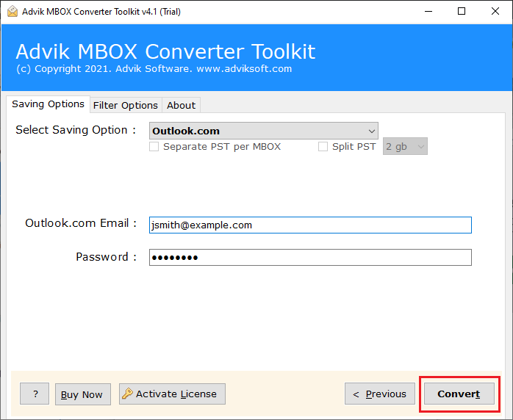Tick the Separate PST per MBOX checkbox
Viewport: 513px width, 420px height.
154,146
